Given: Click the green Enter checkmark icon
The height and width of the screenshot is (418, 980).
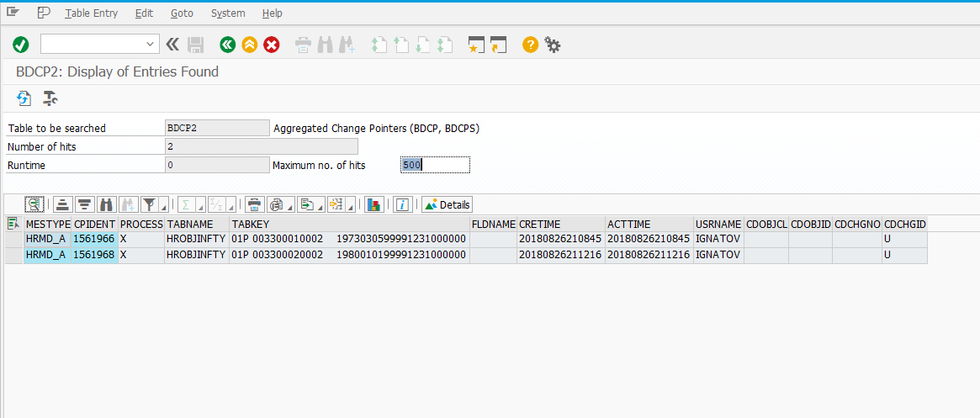Looking at the screenshot, I should (x=21, y=45).
